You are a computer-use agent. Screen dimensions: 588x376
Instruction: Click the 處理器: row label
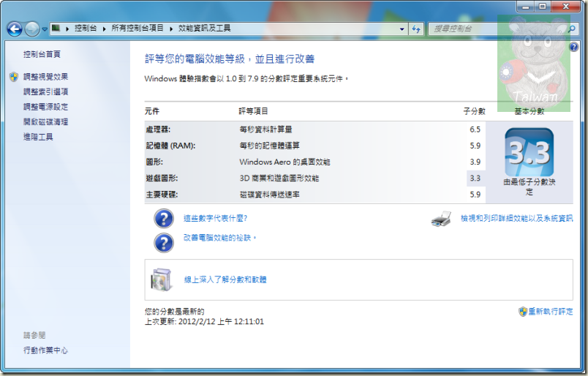(x=158, y=129)
